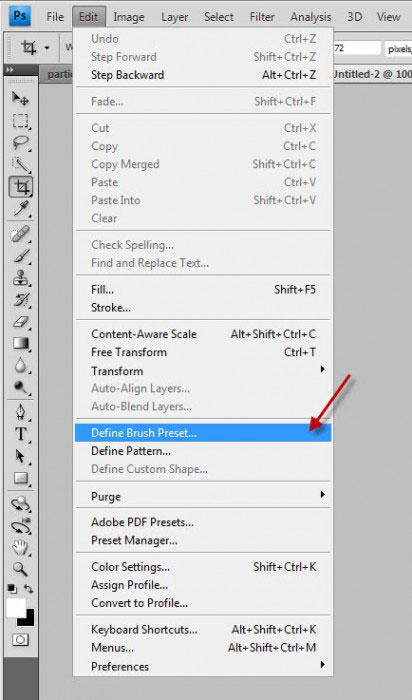412x700 pixels.
Task: Expand the Purge submenu
Action: [203, 496]
